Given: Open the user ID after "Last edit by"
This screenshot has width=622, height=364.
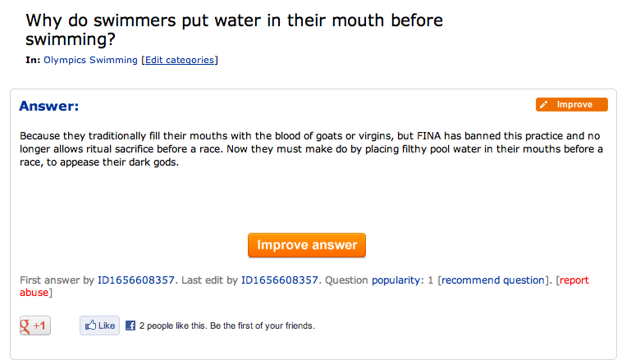Looking at the screenshot, I should click(x=279, y=280).
